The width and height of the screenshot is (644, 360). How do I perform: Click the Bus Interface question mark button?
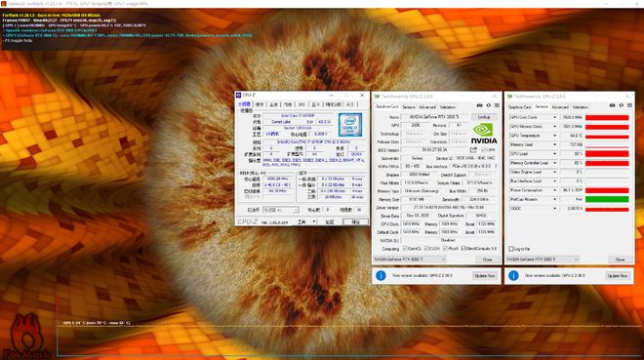(496, 166)
